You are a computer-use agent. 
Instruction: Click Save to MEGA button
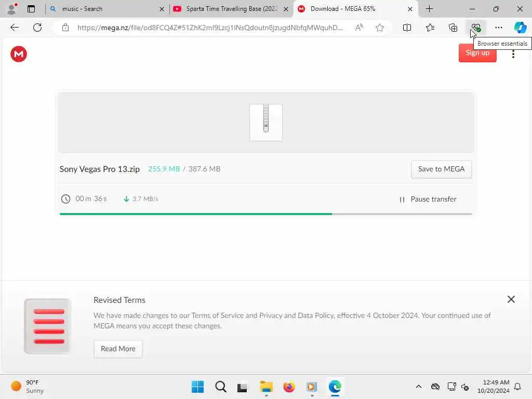[x=441, y=169]
